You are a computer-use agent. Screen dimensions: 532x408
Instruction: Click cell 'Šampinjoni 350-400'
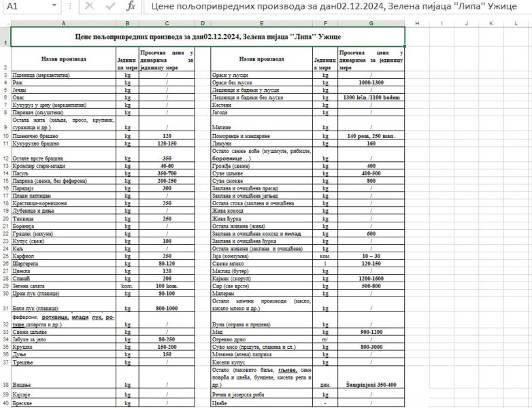371,378
